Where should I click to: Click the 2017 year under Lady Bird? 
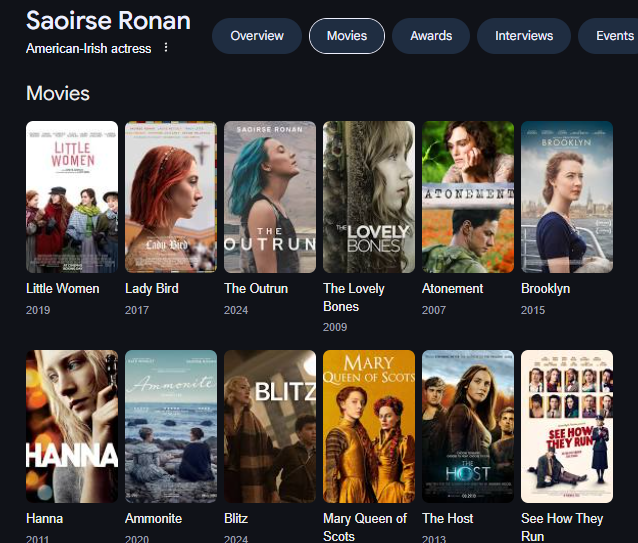137,310
